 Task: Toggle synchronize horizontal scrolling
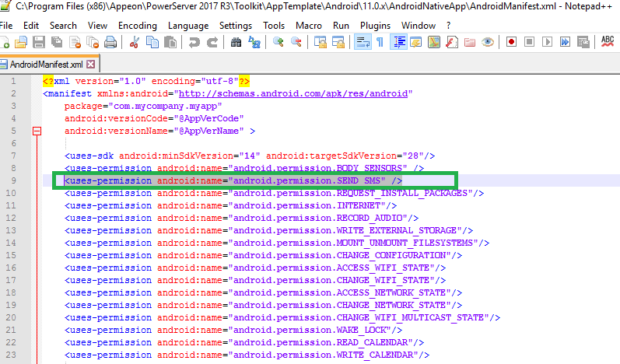point(338,42)
